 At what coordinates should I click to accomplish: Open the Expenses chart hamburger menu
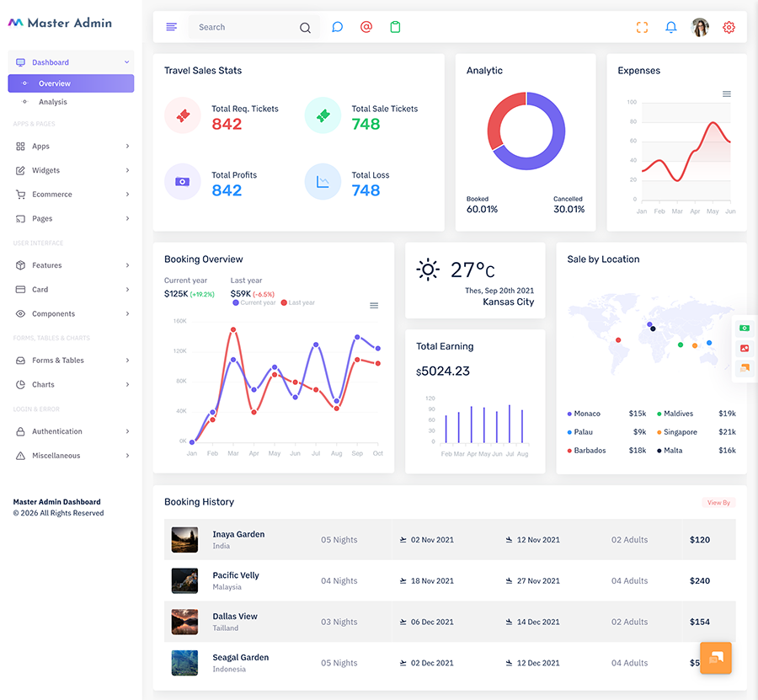click(x=727, y=94)
